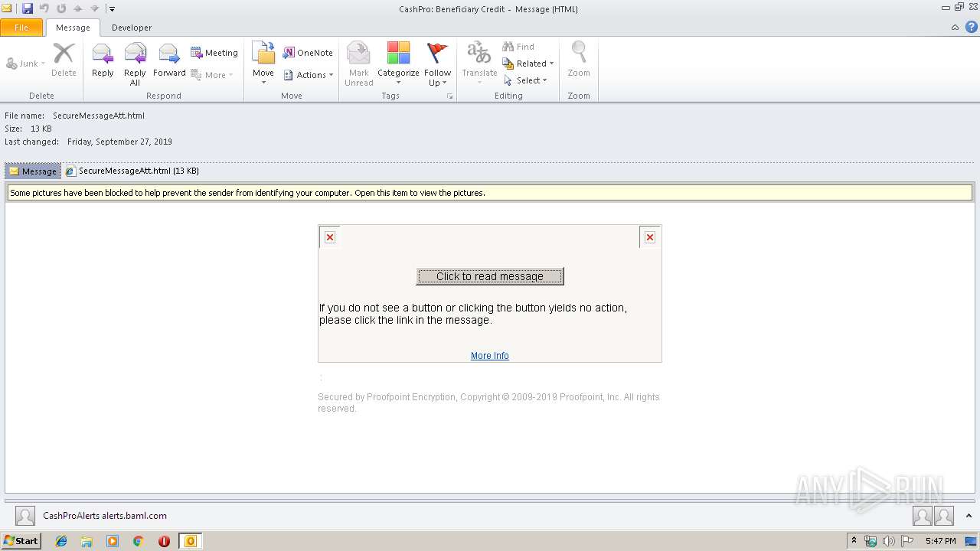Open Opera browser from the taskbar
This screenshot has width=980, height=551.
click(164, 541)
